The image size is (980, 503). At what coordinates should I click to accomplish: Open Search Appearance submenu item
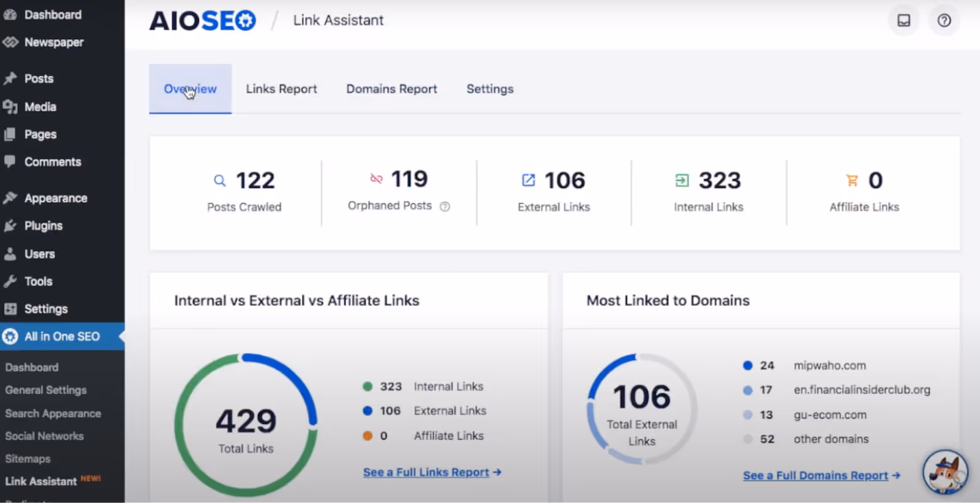click(53, 414)
